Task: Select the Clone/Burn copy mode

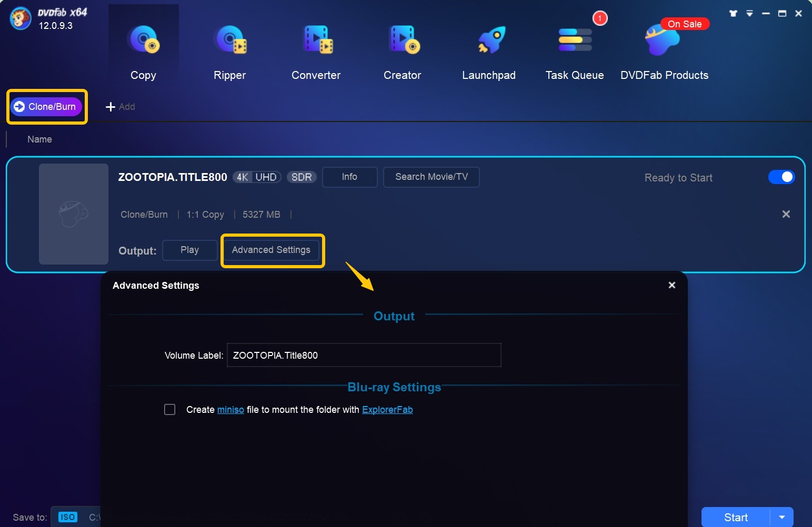Action: [46, 107]
